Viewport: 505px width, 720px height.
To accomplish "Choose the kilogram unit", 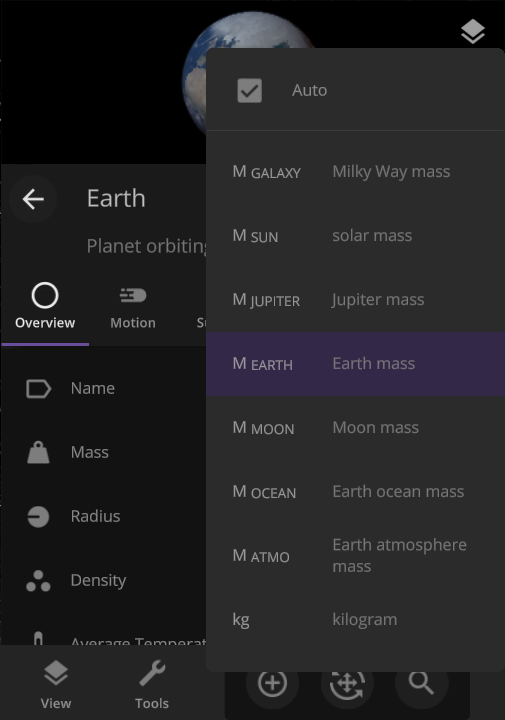I will click(x=355, y=620).
